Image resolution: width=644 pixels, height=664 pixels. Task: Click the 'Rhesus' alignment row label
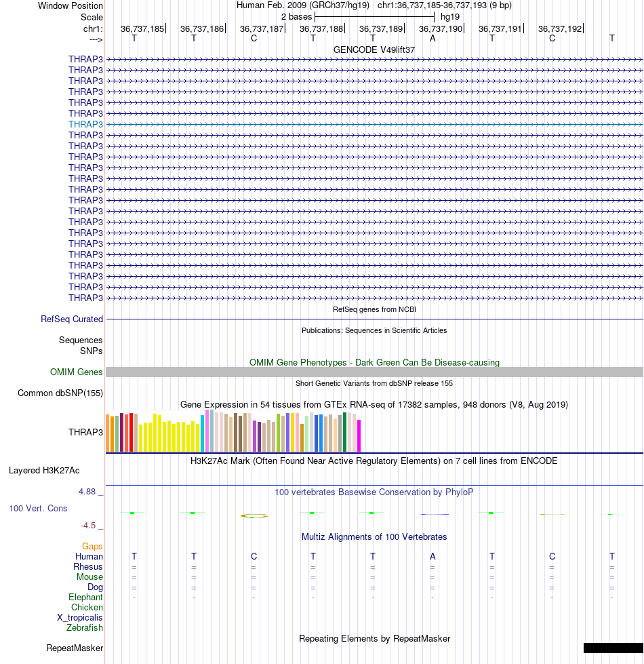88,566
